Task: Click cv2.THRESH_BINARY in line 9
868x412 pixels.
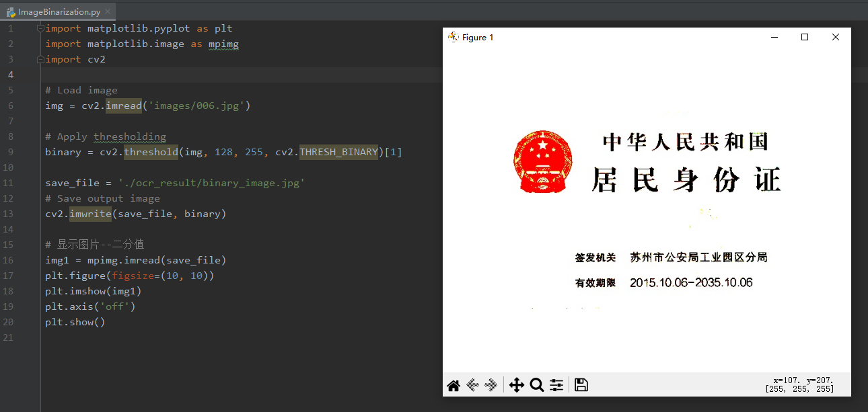Action: click(x=326, y=152)
